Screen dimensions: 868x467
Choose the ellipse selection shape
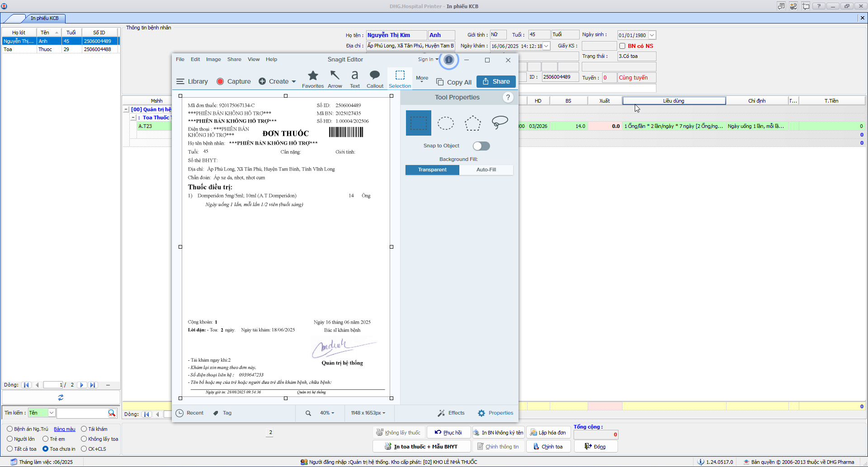[x=446, y=123]
